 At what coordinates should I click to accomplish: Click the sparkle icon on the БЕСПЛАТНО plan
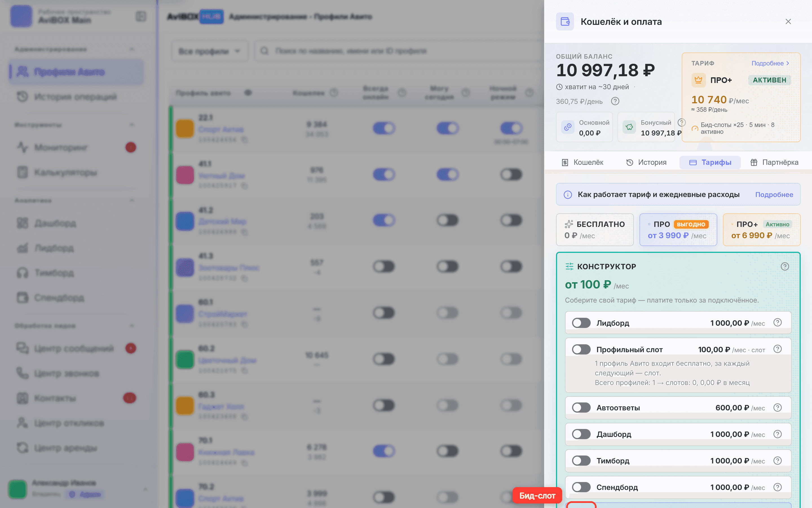click(x=569, y=224)
